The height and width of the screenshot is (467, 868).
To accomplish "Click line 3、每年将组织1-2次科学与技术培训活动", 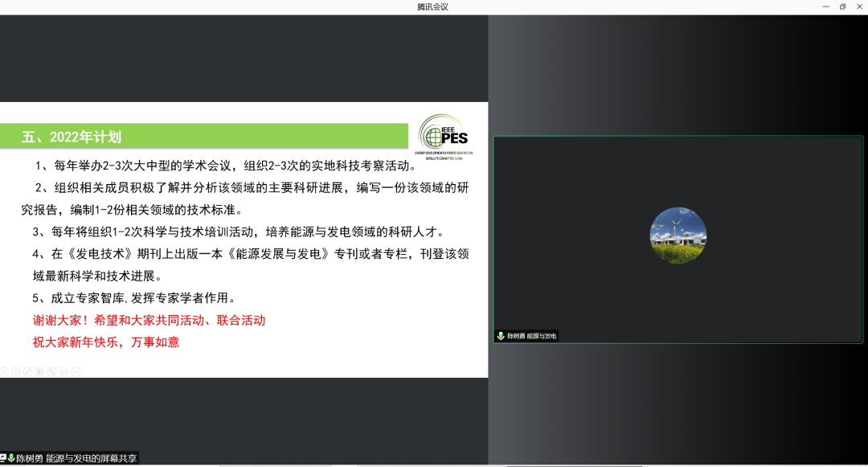I will 239,231.
